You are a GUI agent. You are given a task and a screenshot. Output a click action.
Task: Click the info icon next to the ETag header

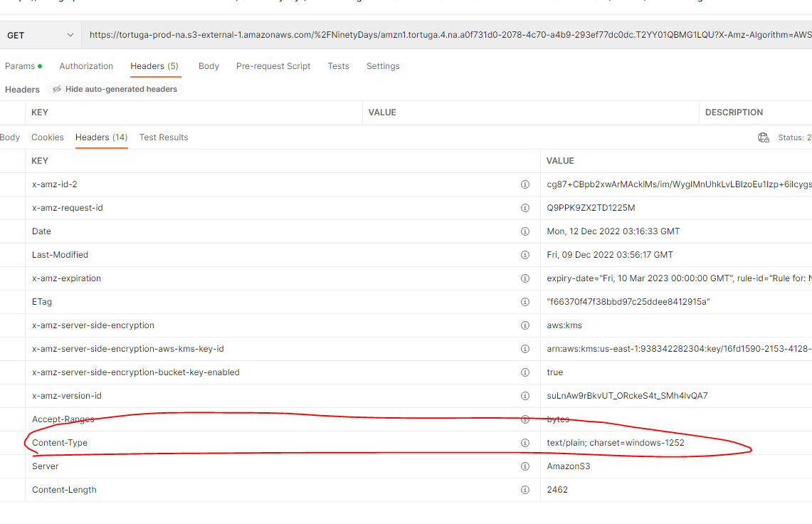(x=525, y=302)
